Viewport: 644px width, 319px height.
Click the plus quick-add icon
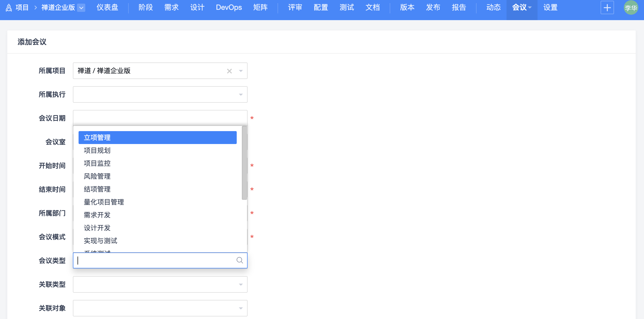tap(607, 8)
